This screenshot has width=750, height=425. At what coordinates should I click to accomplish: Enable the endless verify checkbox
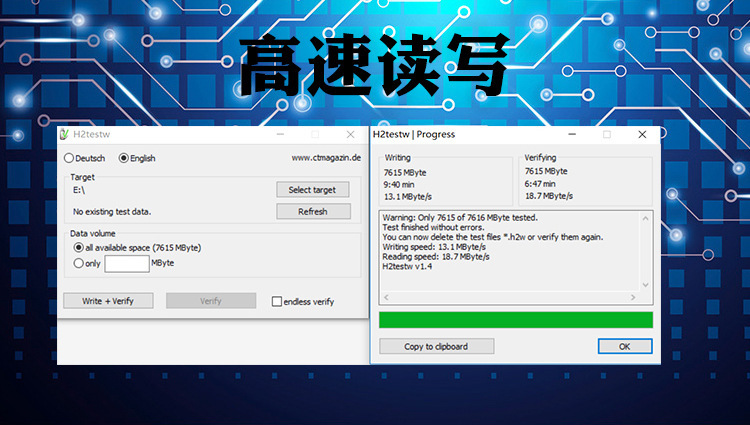(276, 302)
